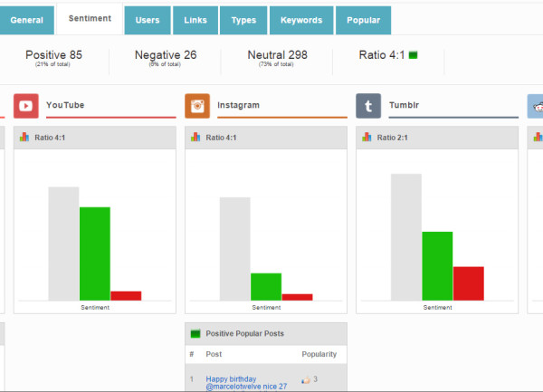Select the Sentiment tab
The width and height of the screenshot is (543, 392).
pos(90,19)
